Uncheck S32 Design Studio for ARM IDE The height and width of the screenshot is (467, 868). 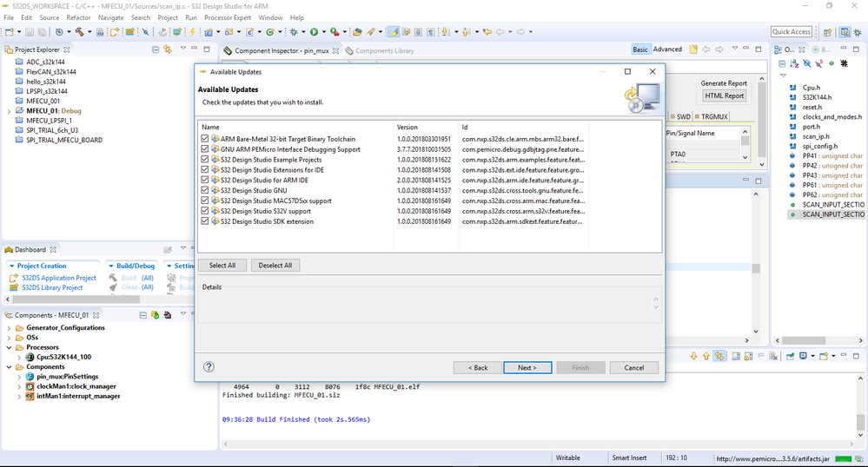click(x=205, y=180)
